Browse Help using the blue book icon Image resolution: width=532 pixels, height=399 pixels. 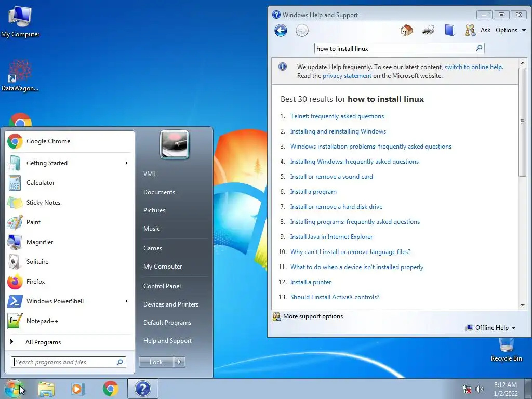click(x=449, y=30)
